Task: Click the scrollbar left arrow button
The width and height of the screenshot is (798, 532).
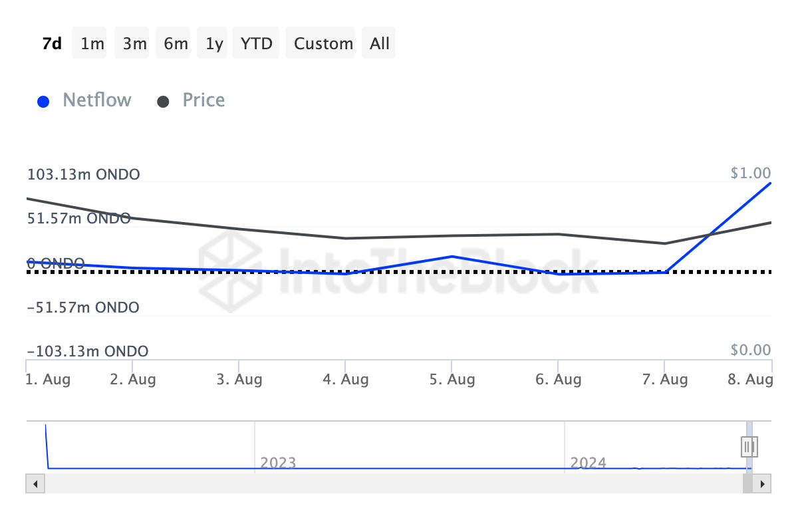Action: pyautogui.click(x=35, y=483)
